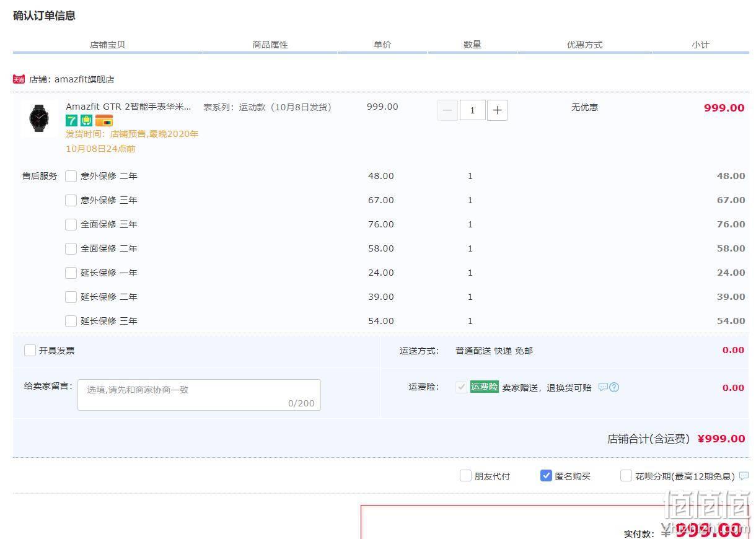The image size is (756, 539).
Task: Click the red subtotal 999.00 in the product row
Action: (x=724, y=108)
